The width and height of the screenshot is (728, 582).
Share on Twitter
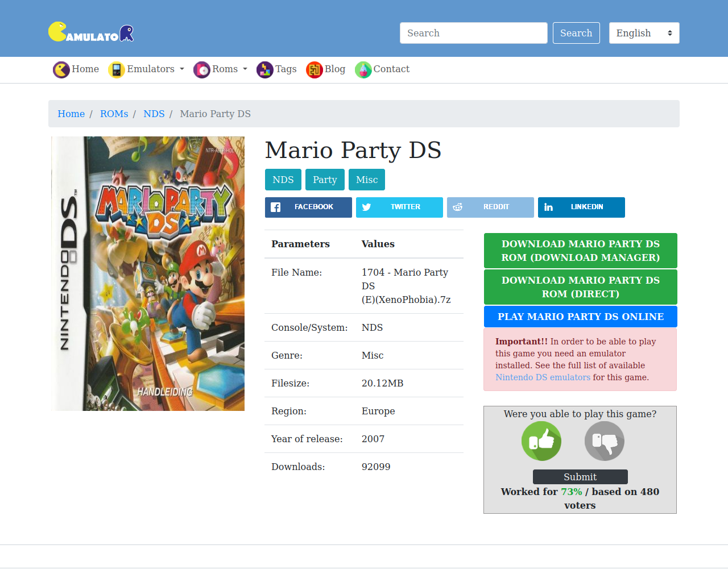tap(399, 207)
